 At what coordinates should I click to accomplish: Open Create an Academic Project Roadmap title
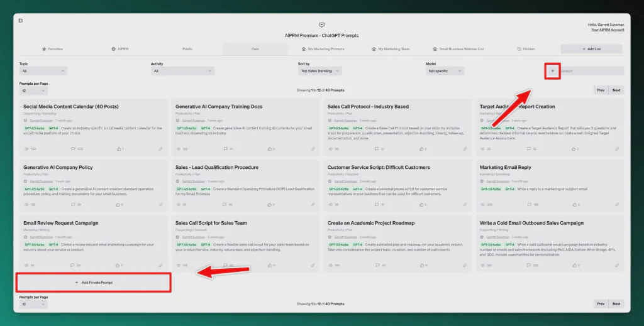[371, 223]
